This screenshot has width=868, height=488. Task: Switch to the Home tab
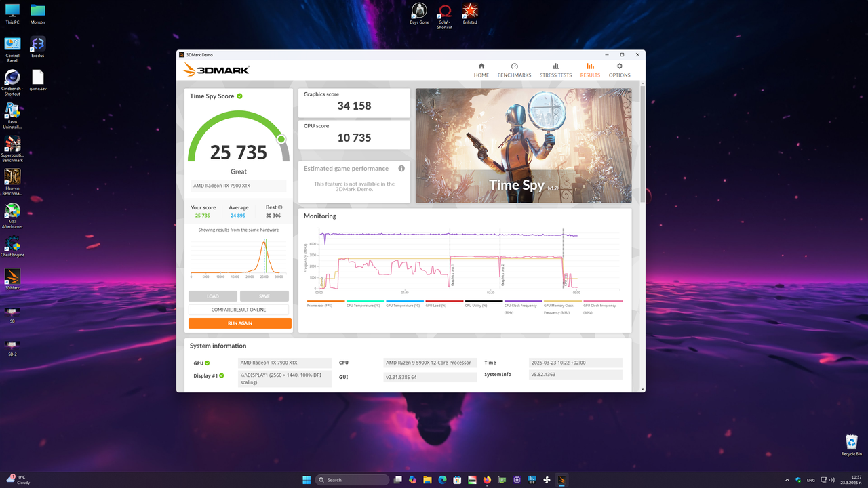[x=481, y=70]
